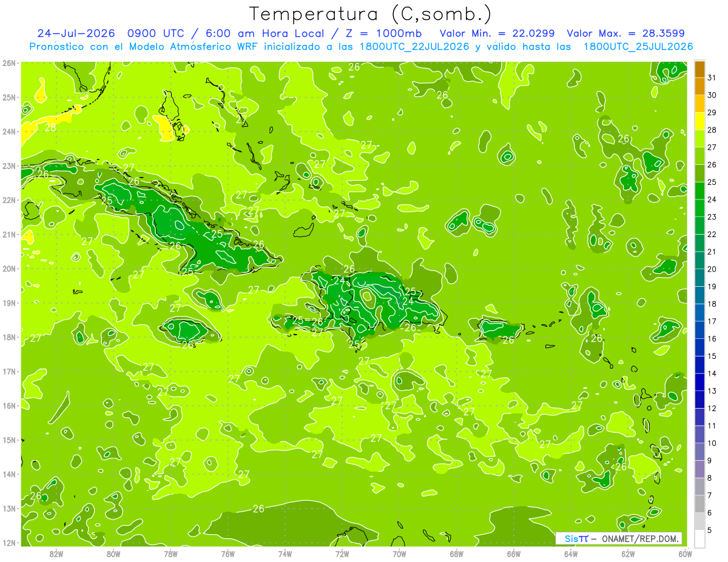The image size is (728, 562).
Task: Click the 31 label on the color scale
Action: coord(712,78)
